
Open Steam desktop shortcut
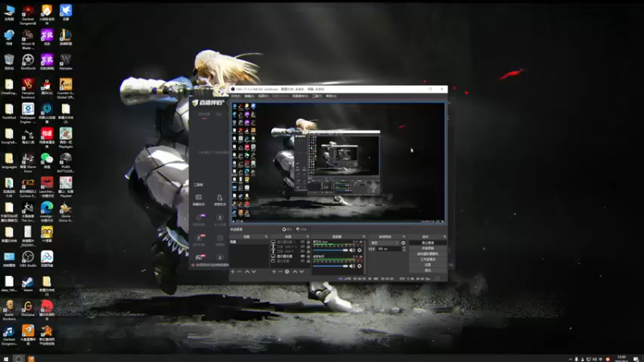[x=28, y=284]
